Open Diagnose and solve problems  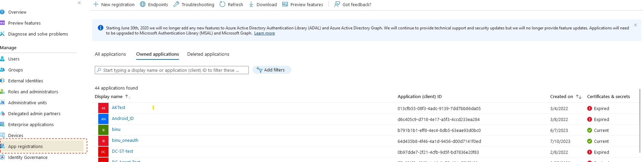point(38,34)
